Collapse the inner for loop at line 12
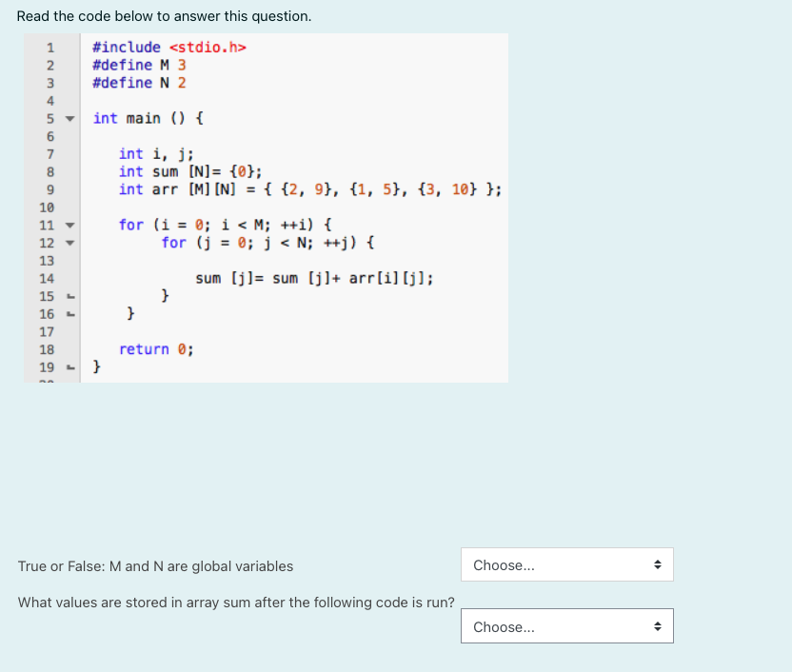 click(x=69, y=243)
